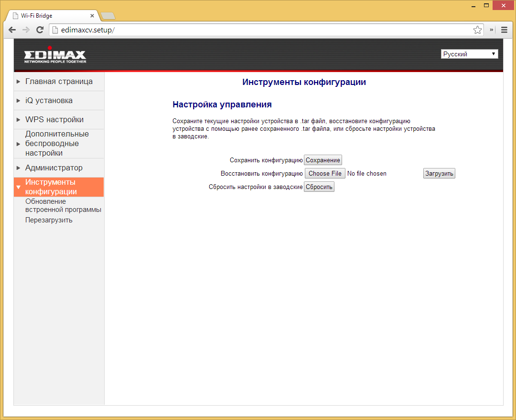Expand arrow beside Дополнительные беспроводные настройки

pyautogui.click(x=19, y=144)
